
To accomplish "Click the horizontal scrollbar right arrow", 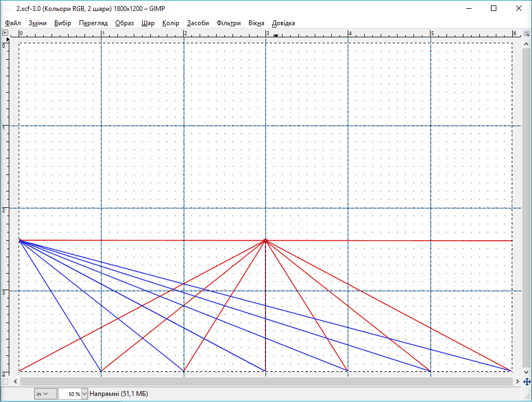I will [x=517, y=382].
